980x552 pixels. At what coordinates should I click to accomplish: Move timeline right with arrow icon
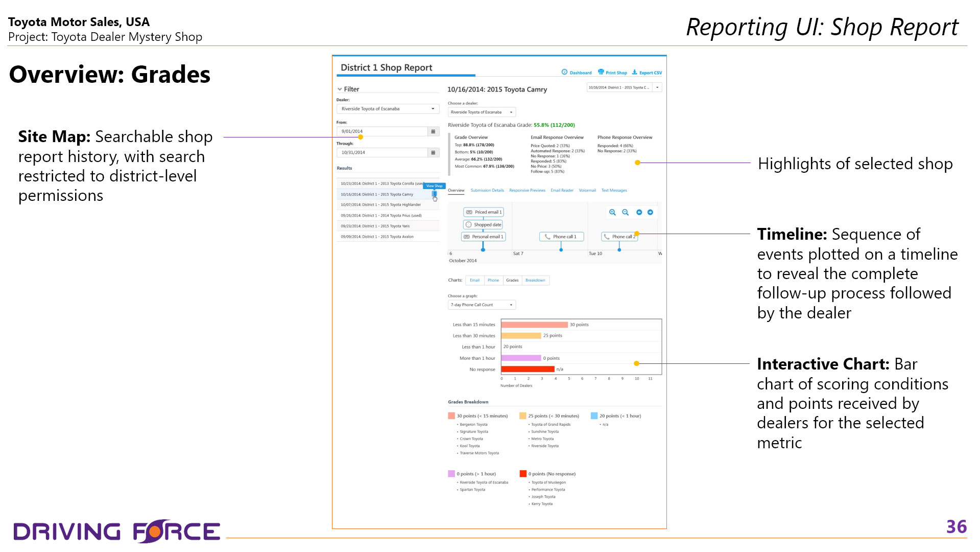coord(650,212)
